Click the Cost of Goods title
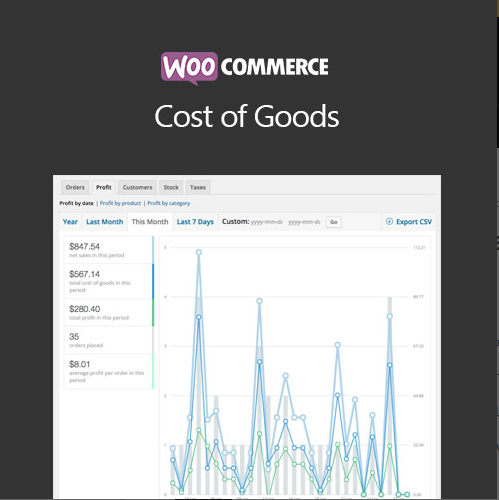This screenshot has width=499, height=500. pos(247,116)
